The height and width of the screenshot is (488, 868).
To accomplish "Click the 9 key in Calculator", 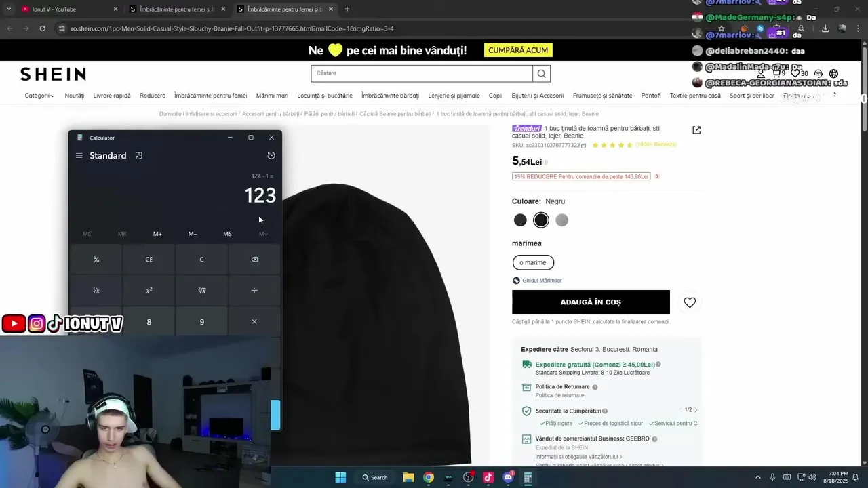I will [x=201, y=321].
